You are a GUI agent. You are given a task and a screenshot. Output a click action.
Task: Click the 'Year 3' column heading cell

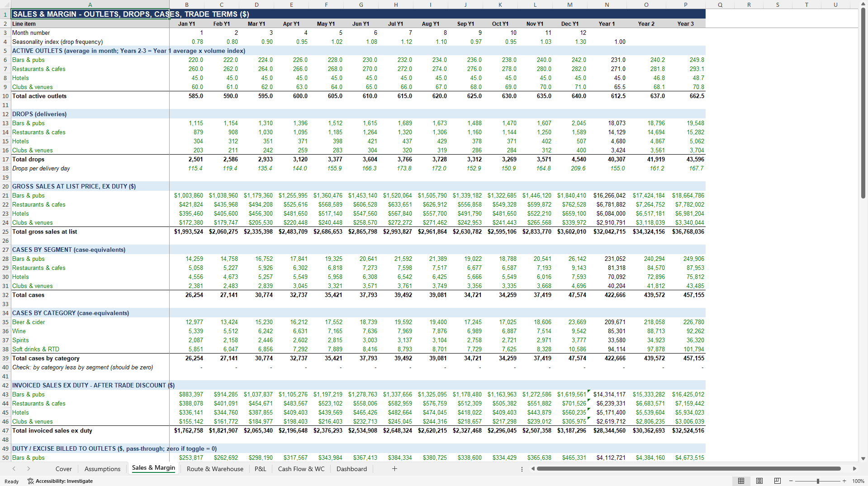(x=686, y=24)
